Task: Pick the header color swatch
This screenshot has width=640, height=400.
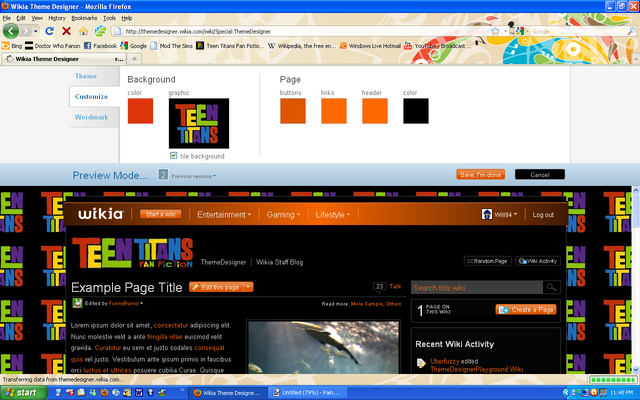Action: click(x=375, y=111)
